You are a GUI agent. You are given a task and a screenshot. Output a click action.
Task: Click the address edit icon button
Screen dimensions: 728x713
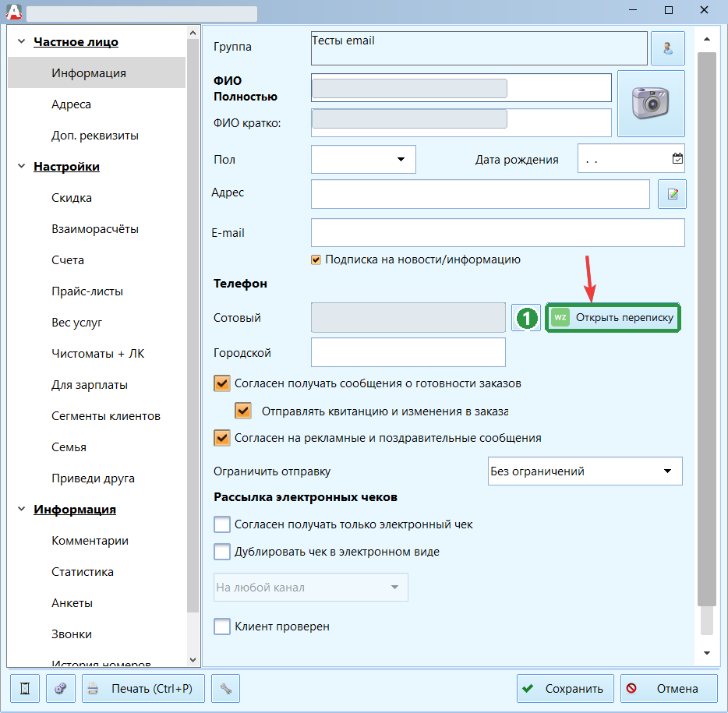coord(672,194)
